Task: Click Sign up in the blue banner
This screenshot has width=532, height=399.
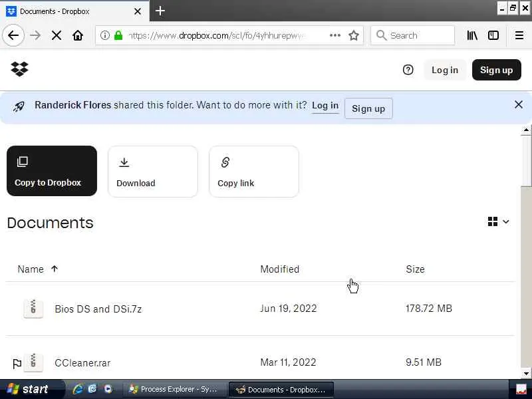Action: (368, 108)
